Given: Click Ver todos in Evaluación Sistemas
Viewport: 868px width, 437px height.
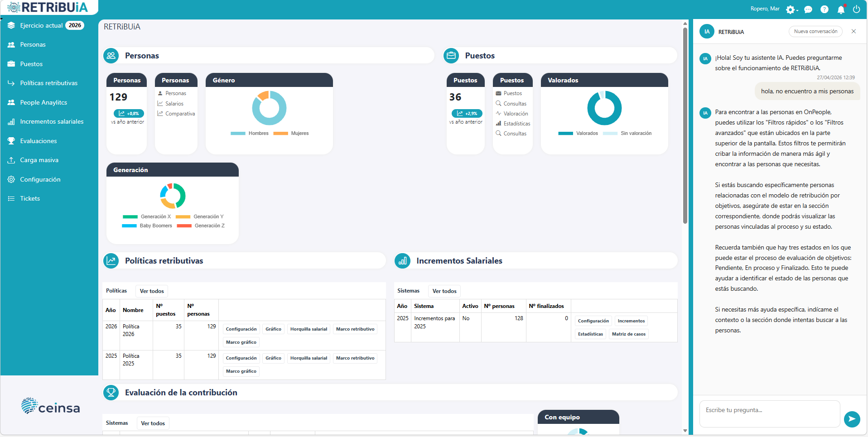Looking at the screenshot, I should click(153, 423).
